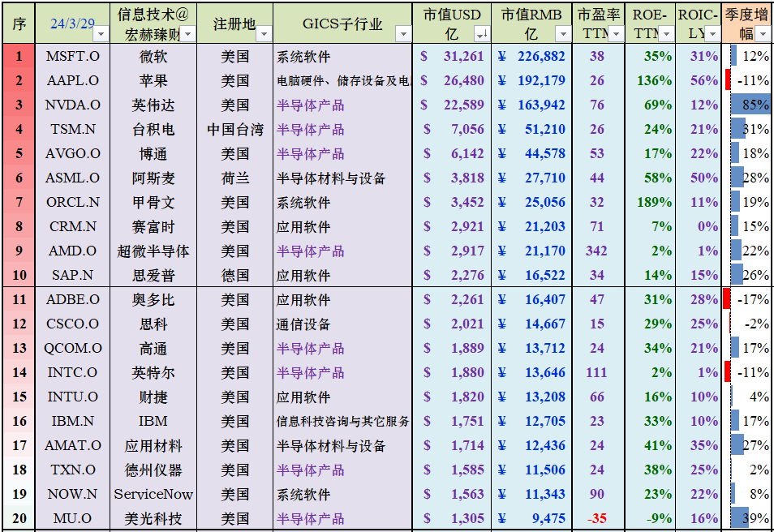
Task: Open filter dropdown on 市值RMB亿 column header
Action: click(563, 34)
